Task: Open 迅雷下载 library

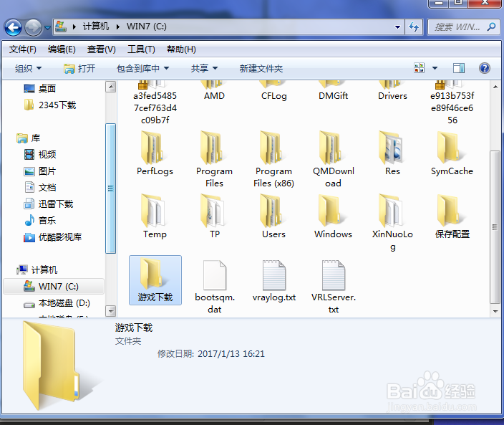Action: (49, 204)
